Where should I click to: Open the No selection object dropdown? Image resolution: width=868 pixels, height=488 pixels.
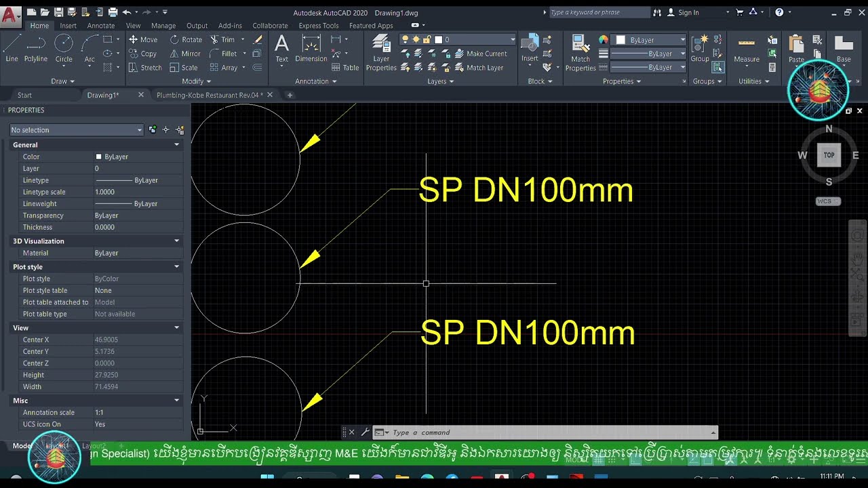77,130
